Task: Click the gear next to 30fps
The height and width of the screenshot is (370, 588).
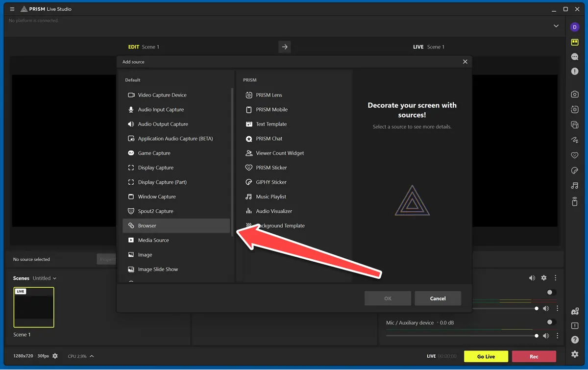Action: click(x=55, y=356)
